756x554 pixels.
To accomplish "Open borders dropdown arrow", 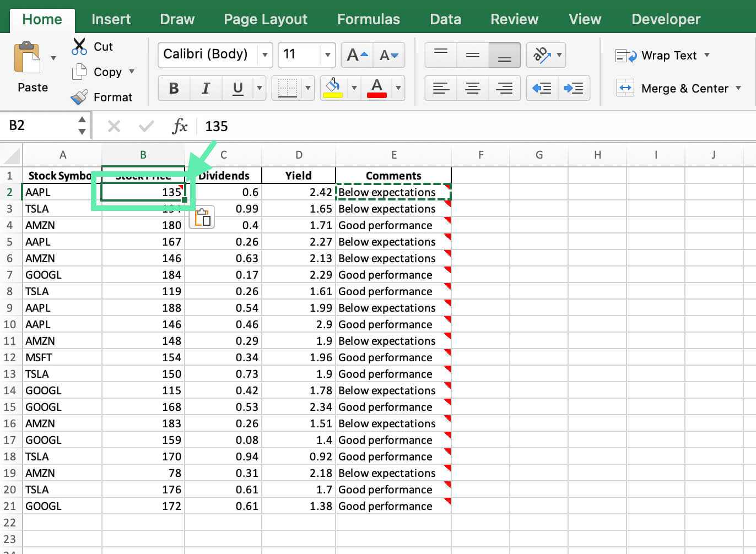I will [308, 88].
